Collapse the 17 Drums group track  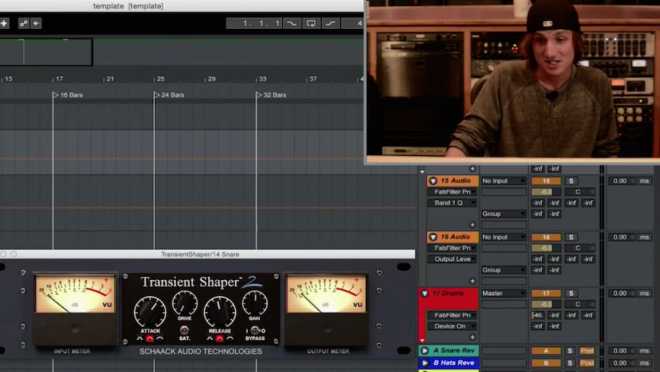[424, 293]
